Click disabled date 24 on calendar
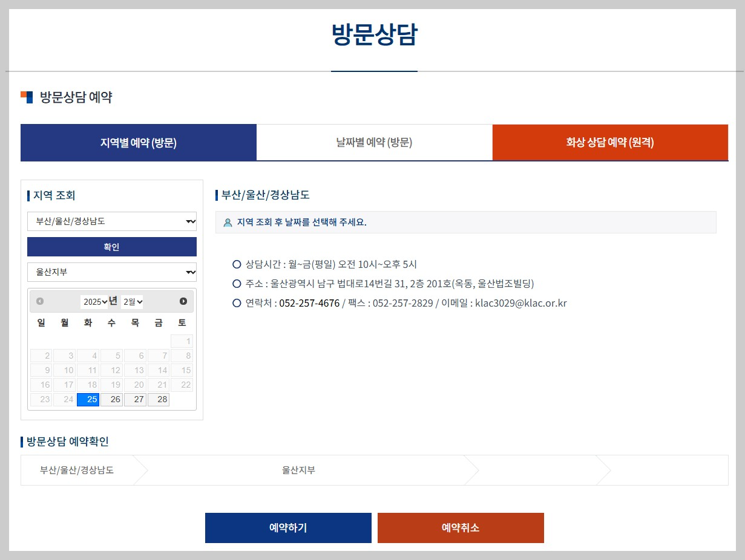This screenshot has width=745, height=560. [x=64, y=400]
